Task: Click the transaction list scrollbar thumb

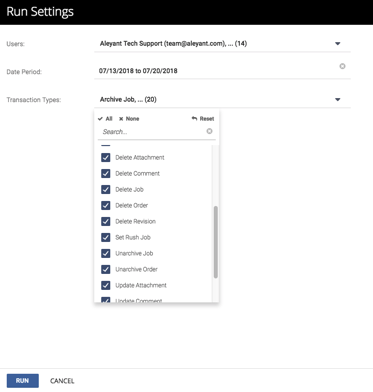Action: (216, 242)
